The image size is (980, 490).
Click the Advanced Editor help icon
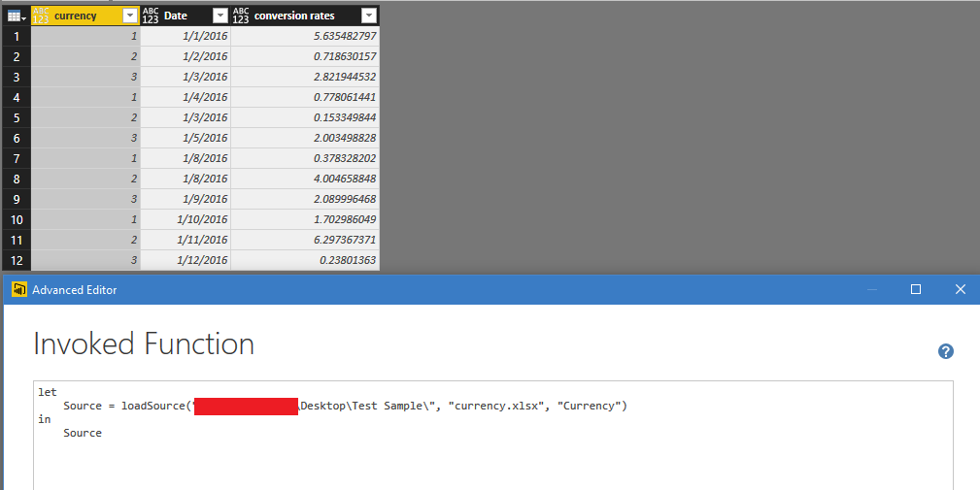[946, 351]
